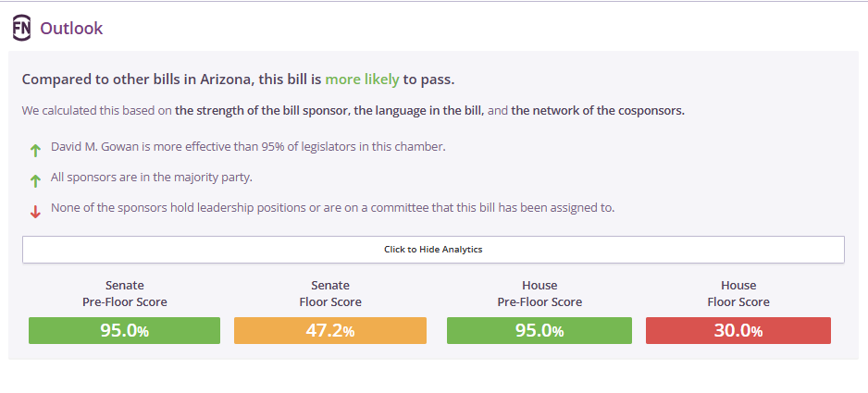Click green up arrow beside David M. Gowan
Screen dimensions: 868x393
(x=35, y=150)
